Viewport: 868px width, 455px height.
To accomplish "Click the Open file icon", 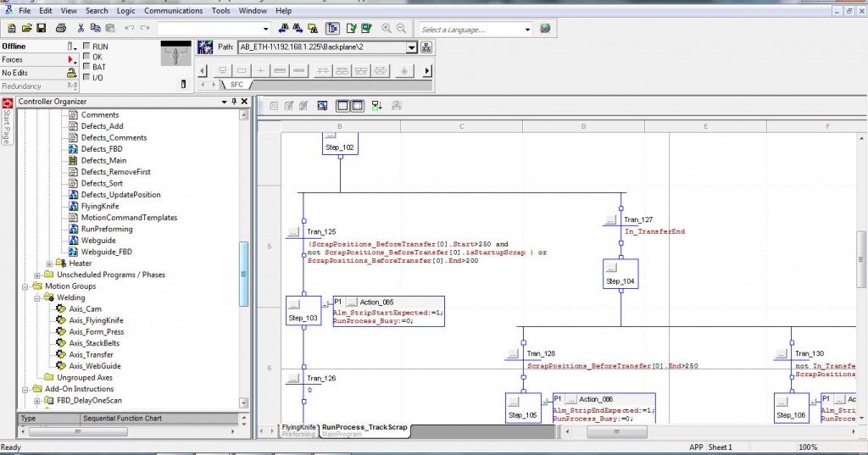I will pos(27,28).
